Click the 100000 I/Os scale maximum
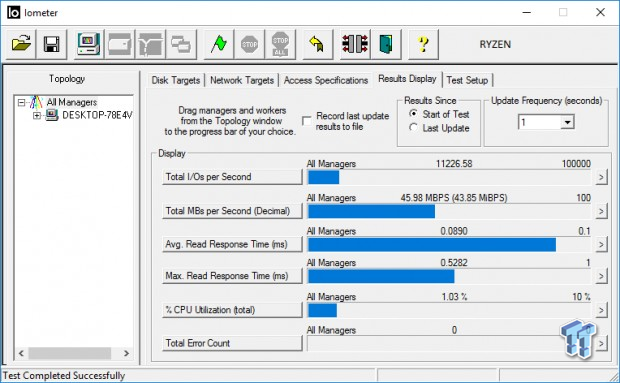Image resolution: width=620 pixels, height=383 pixels. (x=576, y=164)
